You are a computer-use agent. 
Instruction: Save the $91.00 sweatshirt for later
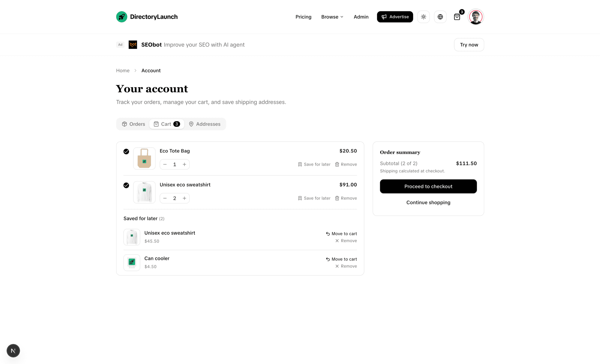pyautogui.click(x=314, y=198)
